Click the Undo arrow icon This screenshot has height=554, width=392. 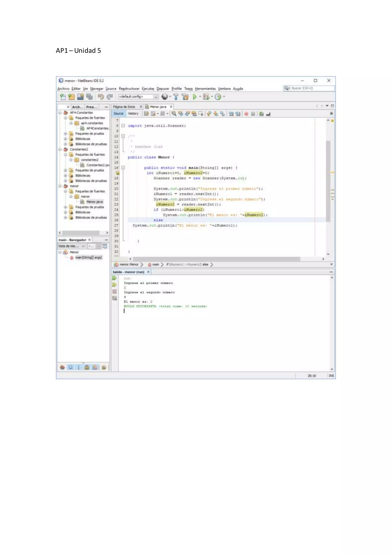[x=101, y=97]
